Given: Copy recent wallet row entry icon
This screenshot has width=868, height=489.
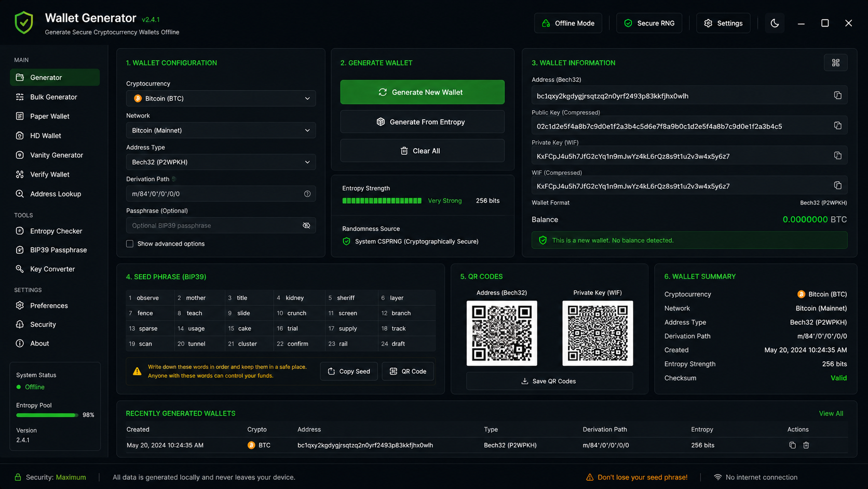Looking at the screenshot, I should 792,445.
